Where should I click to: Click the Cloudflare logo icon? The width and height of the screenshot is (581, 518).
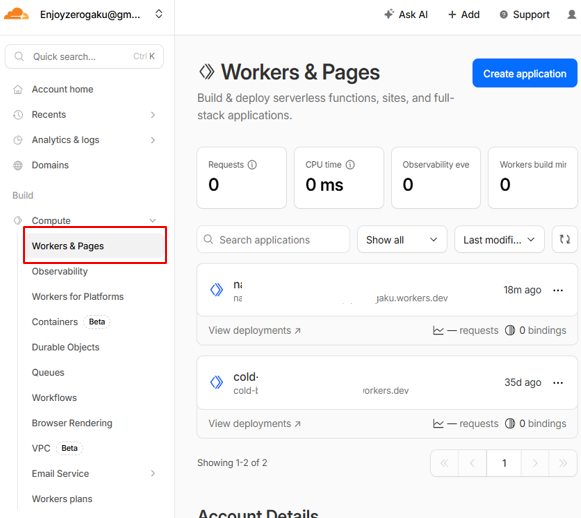tap(16, 14)
